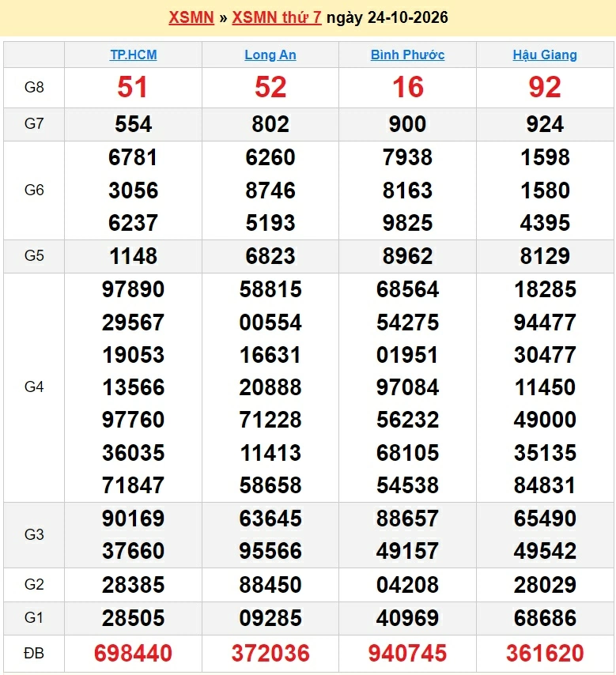616x675 pixels.
Task: Click the ĐB row label
Action: [34, 654]
